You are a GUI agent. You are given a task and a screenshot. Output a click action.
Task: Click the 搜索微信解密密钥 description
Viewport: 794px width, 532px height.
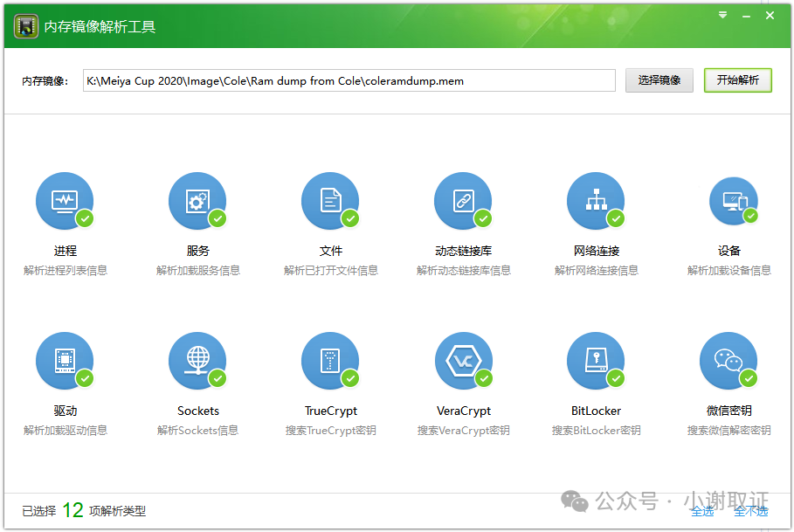[728, 431]
